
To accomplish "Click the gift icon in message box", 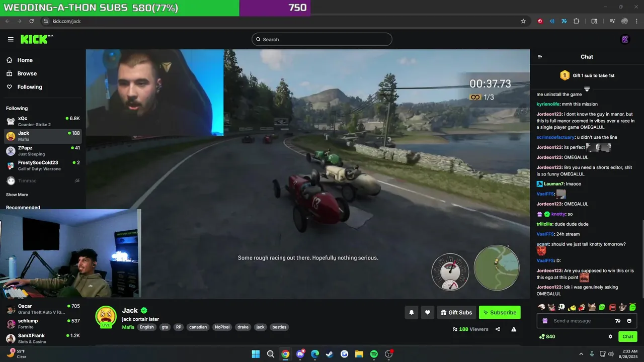I will (545, 321).
